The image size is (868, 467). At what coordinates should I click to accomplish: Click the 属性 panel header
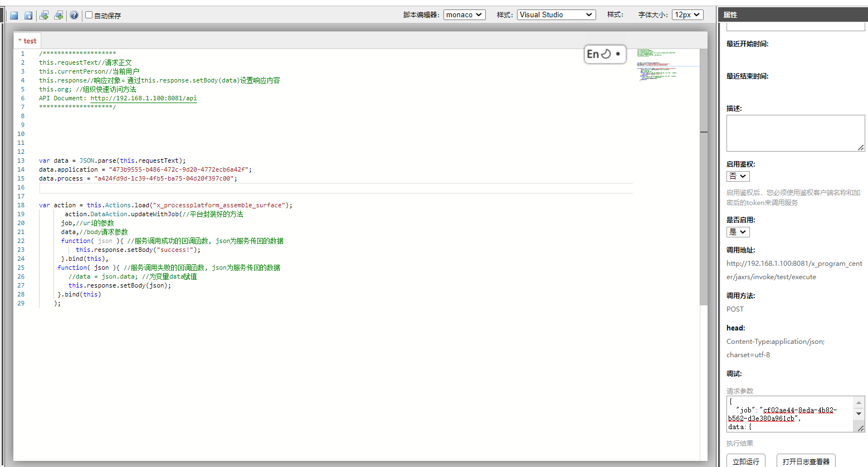[793, 14]
